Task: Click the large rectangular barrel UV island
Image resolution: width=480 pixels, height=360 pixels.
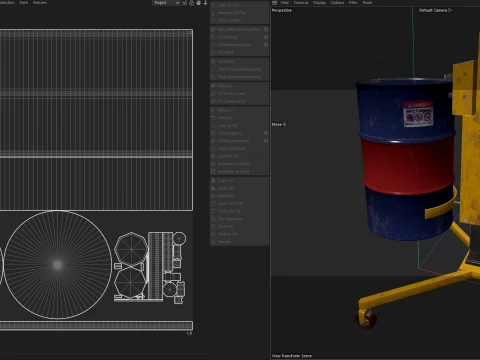Action: click(x=96, y=120)
